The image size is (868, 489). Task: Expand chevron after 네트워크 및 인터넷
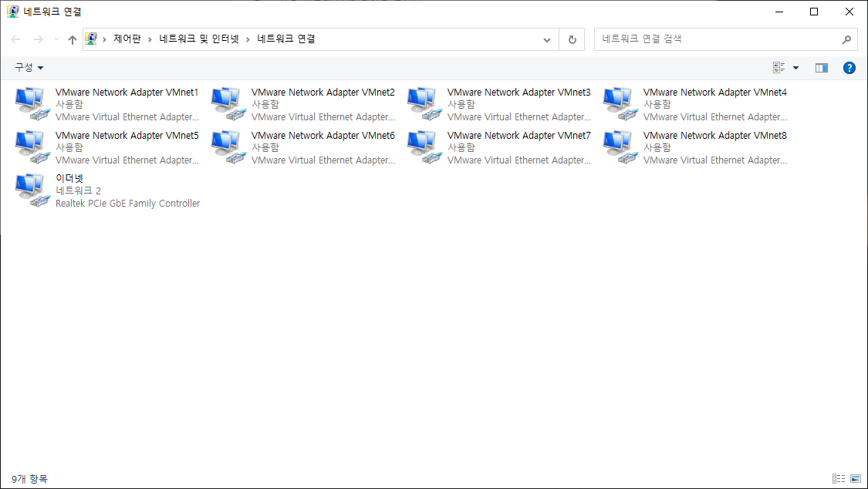248,39
